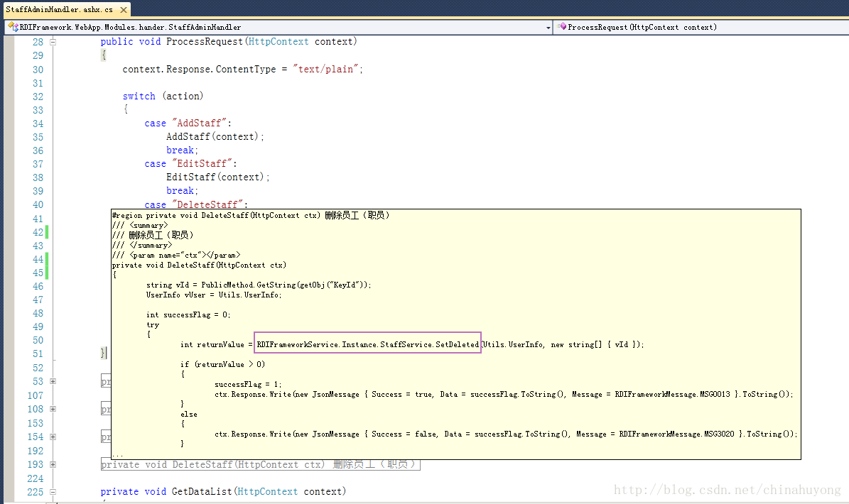Collapse the GetDataList method at line 225
Viewport: 849px width, 504px height.
point(53,491)
